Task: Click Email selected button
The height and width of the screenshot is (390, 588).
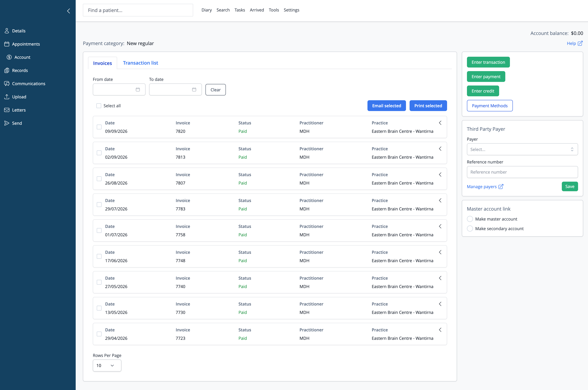Action: coord(386,106)
